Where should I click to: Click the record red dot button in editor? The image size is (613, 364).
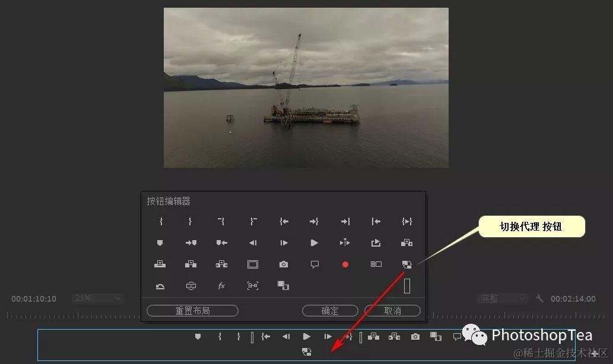(x=345, y=264)
